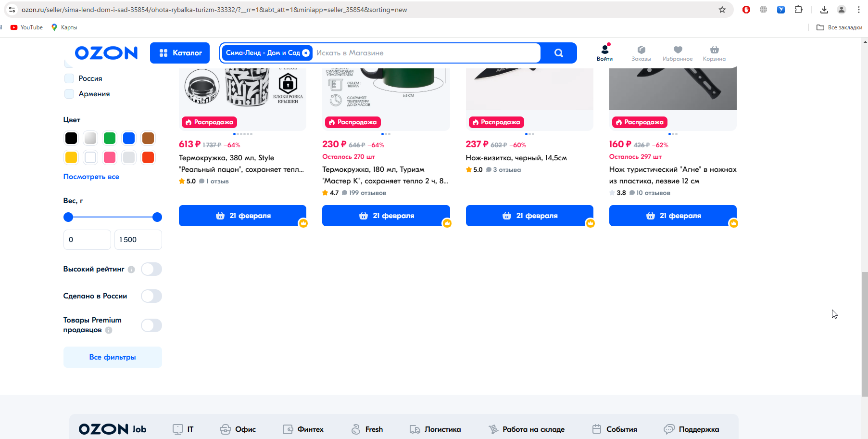This screenshot has height=439, width=868.
Task: Open the Каталог menu
Action: point(180,53)
